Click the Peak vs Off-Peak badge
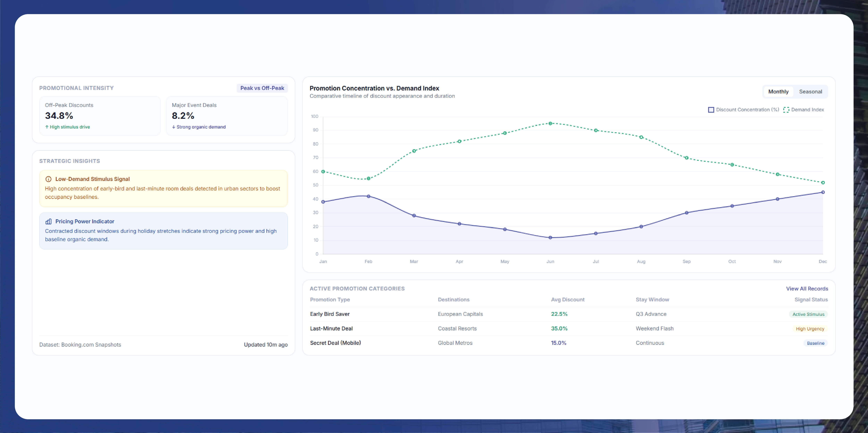 tap(262, 88)
